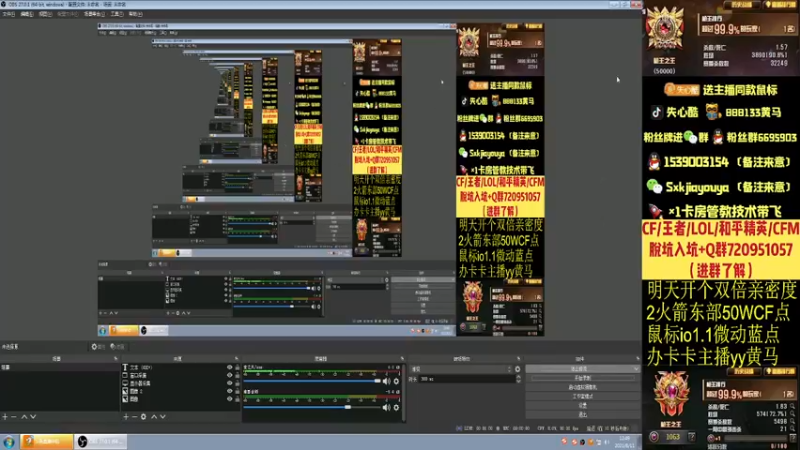Open the Edit menu
This screenshot has width=800, height=450.
pyautogui.click(x=27, y=14)
